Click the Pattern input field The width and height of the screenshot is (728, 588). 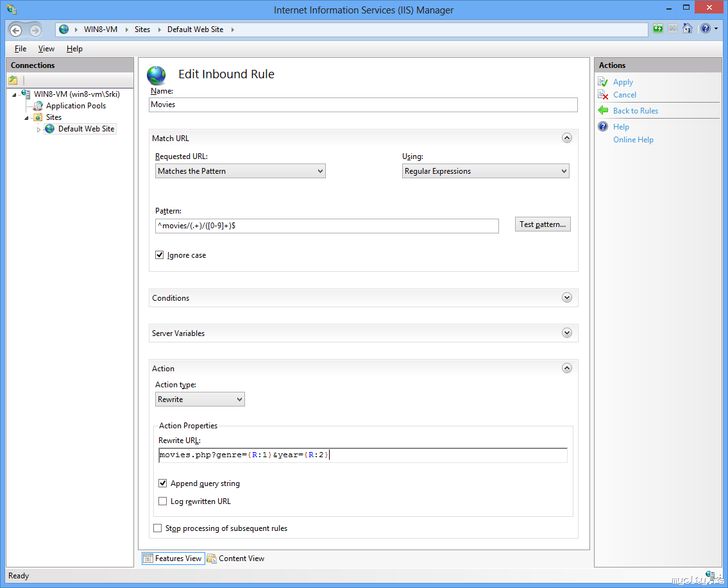point(327,226)
